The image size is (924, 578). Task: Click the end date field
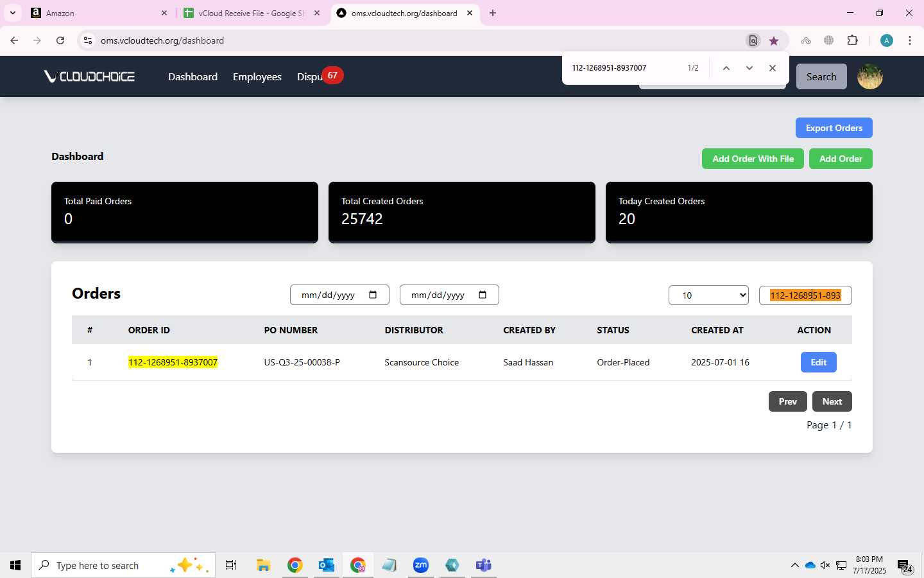449,295
